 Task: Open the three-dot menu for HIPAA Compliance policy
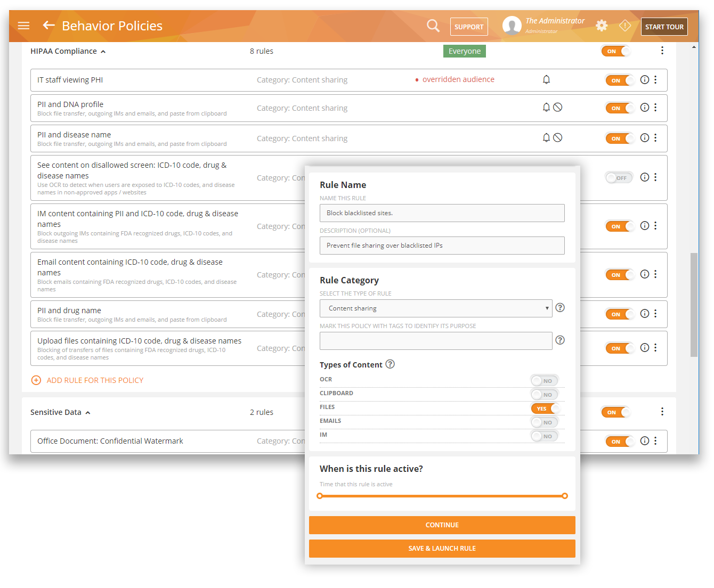click(x=662, y=51)
